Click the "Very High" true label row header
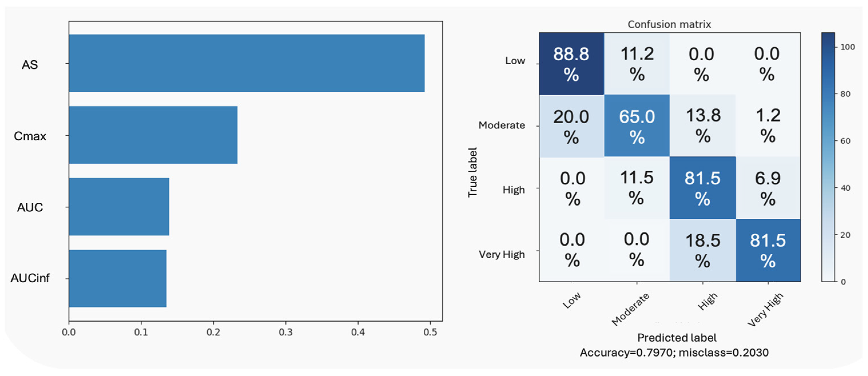This screenshot has height=376, width=868. pos(501,254)
